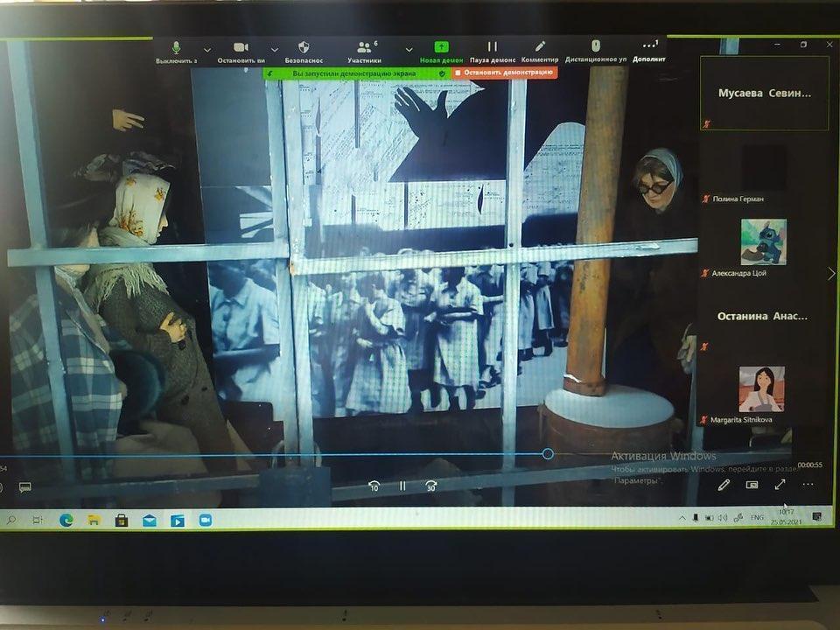This screenshot has width=840, height=630.
Task: Expand microphone audio options arrow
Action: pyautogui.click(x=207, y=49)
